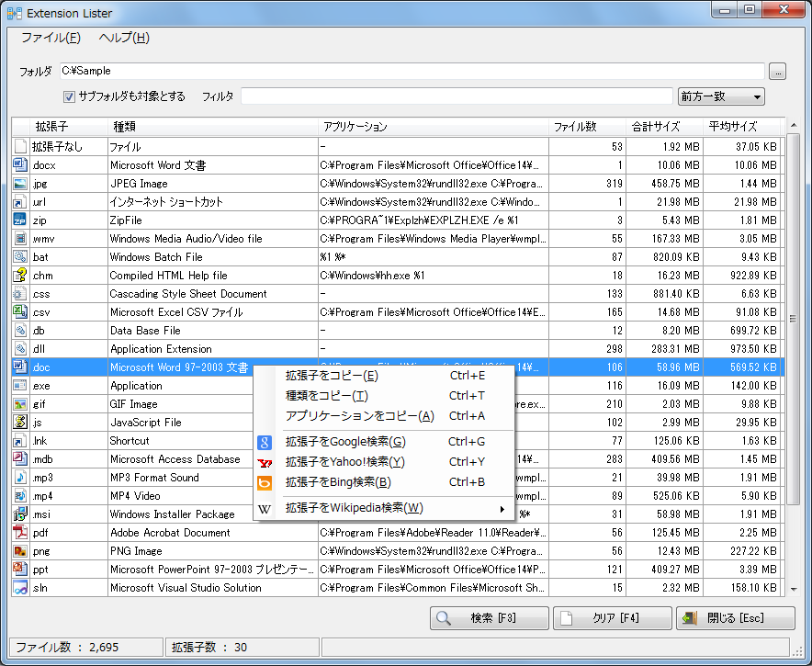The image size is (812, 666).
Task: Click the Yahoo! icon in context menu
Action: [x=265, y=462]
